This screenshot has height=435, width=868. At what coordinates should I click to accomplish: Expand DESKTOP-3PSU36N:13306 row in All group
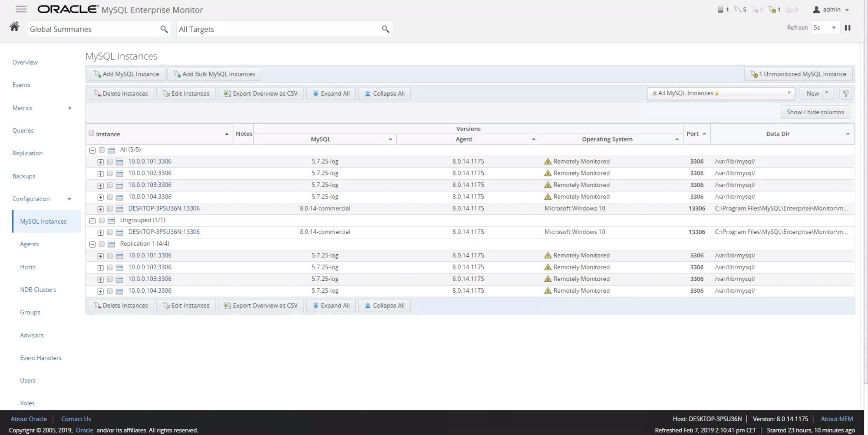point(100,209)
